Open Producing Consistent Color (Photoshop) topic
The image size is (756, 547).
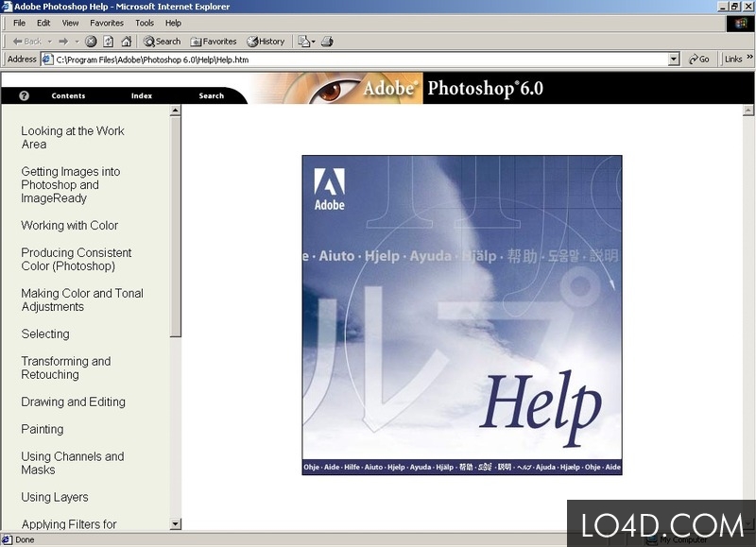[x=77, y=259]
